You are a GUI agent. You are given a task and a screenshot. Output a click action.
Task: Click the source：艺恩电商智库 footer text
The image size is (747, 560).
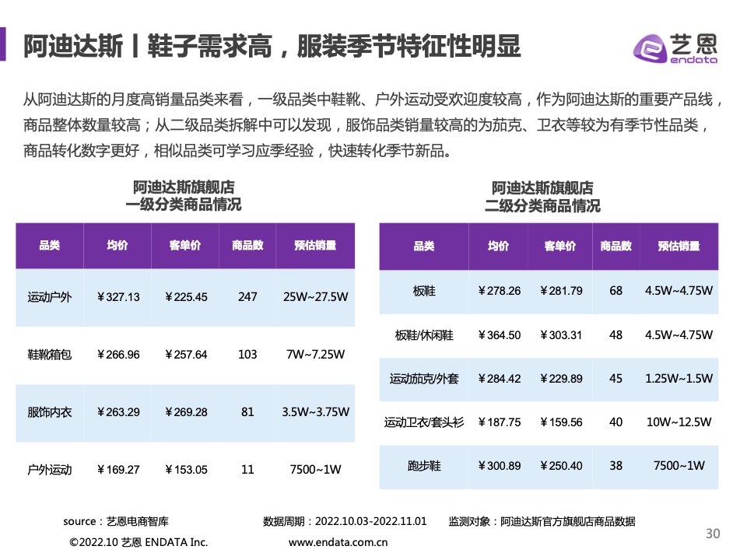pos(116,522)
